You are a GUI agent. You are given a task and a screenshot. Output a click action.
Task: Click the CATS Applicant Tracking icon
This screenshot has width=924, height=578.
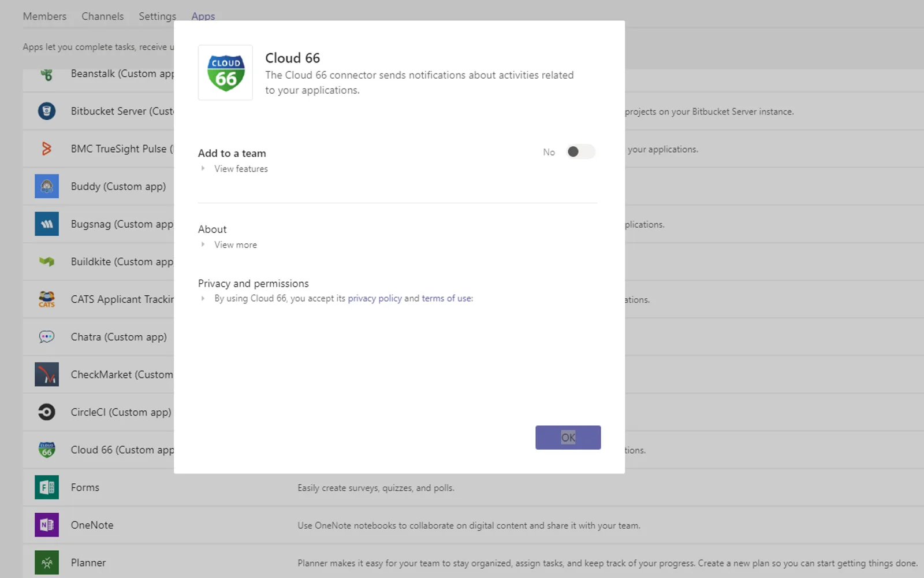[x=47, y=299]
